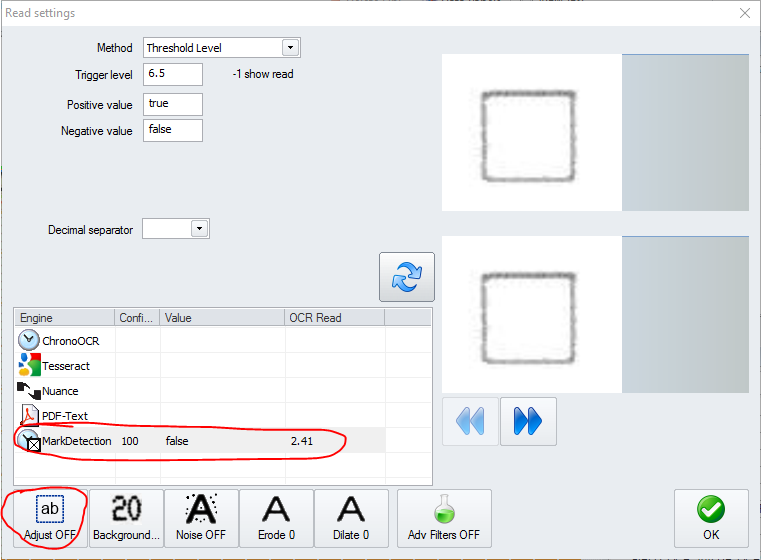Click the OCR Read column header
Viewport: 761px width, 560px height.
pyautogui.click(x=334, y=318)
